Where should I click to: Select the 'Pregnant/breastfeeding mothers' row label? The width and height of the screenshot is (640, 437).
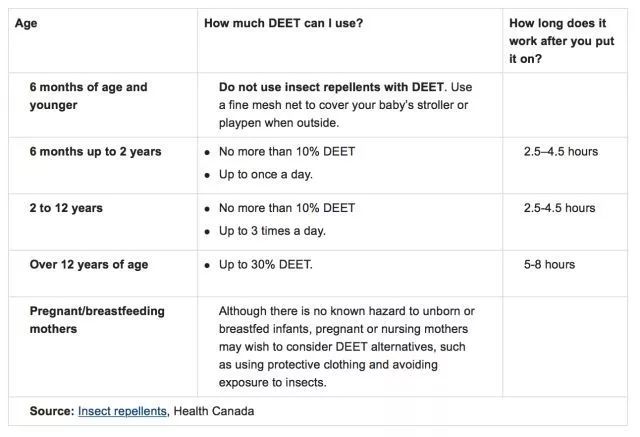coord(97,320)
